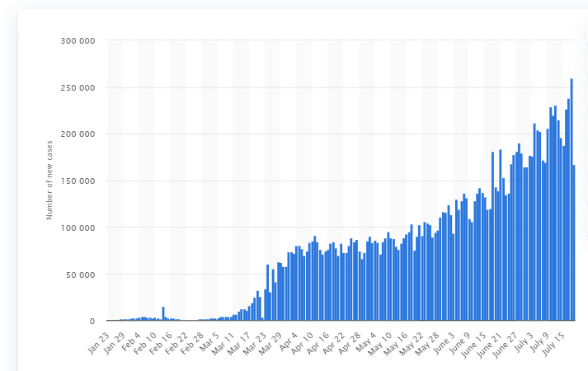The height and width of the screenshot is (371, 588).
Task: Select the 'Feb 10' date label
Action: (145, 343)
